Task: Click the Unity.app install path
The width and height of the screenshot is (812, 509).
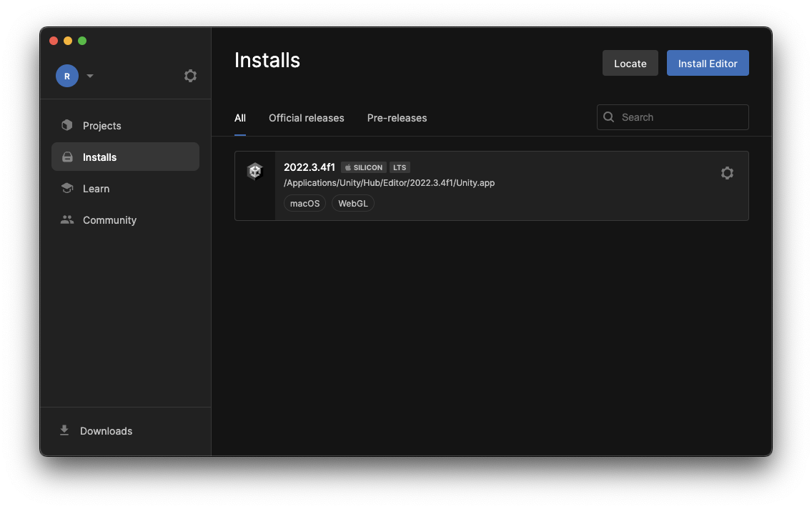Action: click(389, 183)
